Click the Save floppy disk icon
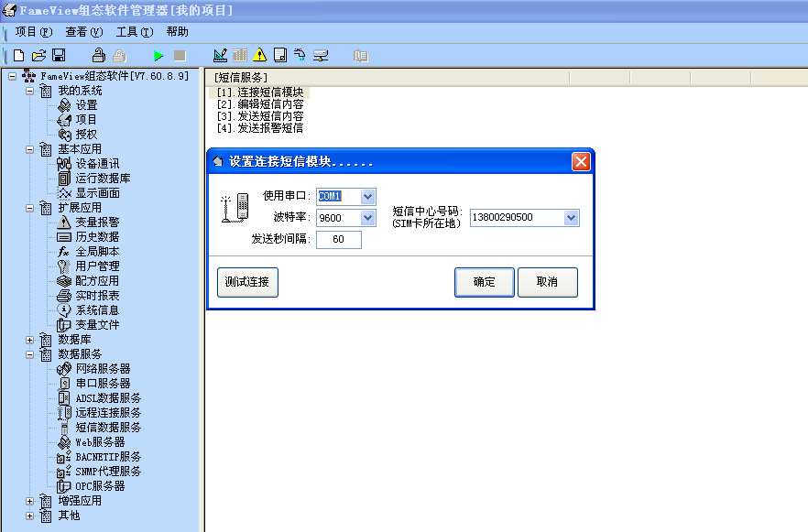This screenshot has width=808, height=532. click(x=59, y=56)
